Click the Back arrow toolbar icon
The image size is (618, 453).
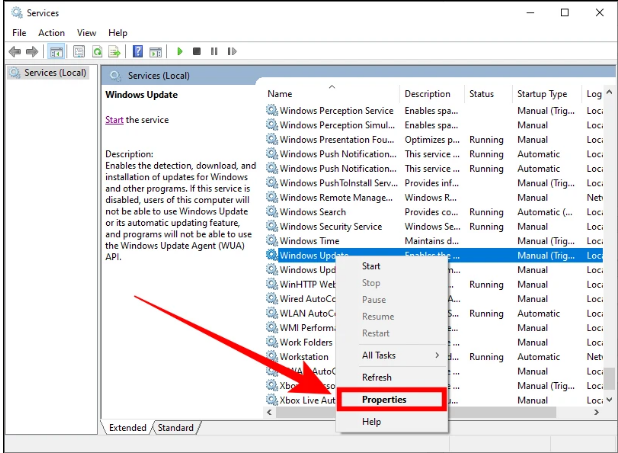coord(15,51)
